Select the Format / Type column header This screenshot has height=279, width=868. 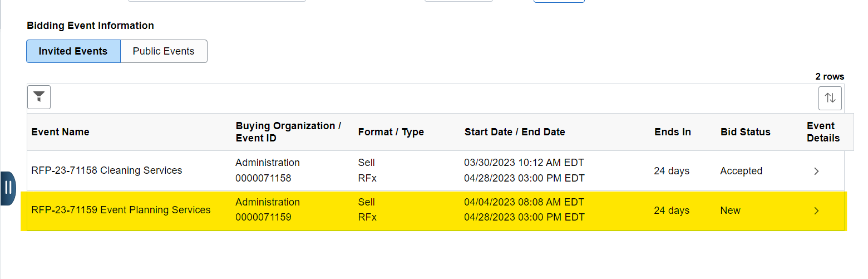[x=391, y=132]
